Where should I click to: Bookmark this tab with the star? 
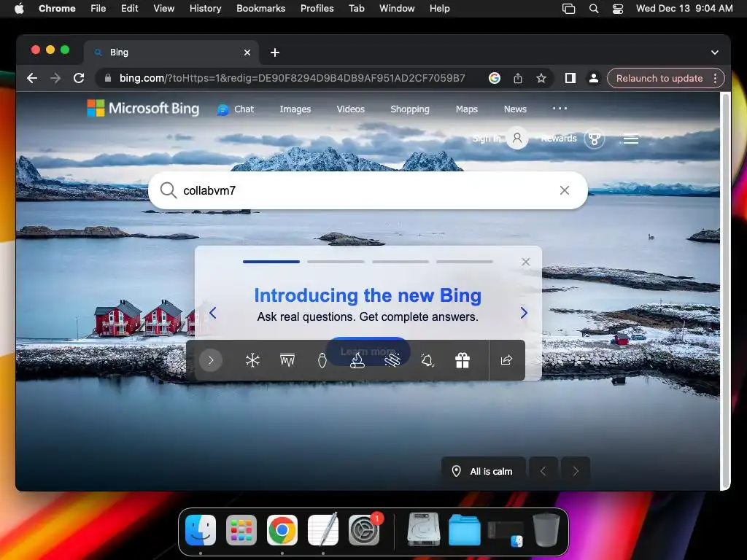[x=541, y=78]
